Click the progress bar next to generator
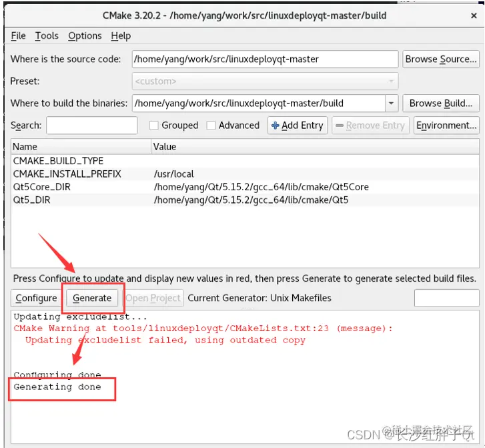 pyautogui.click(x=447, y=298)
